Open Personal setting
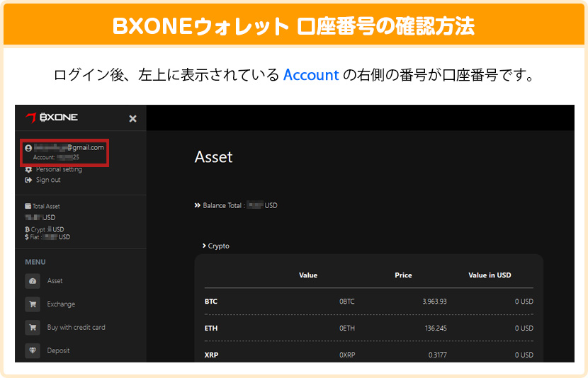The image size is (588, 378). pyautogui.click(x=59, y=169)
